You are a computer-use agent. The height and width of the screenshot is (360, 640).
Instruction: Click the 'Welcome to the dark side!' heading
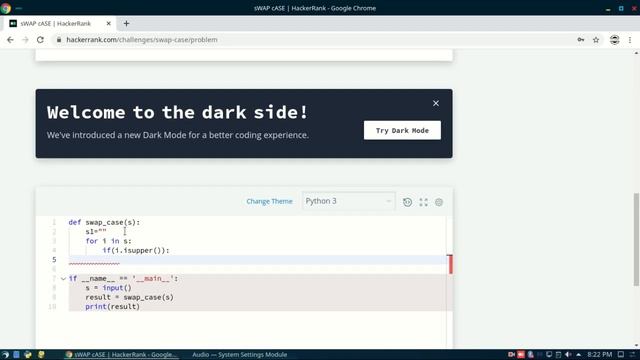(177, 112)
